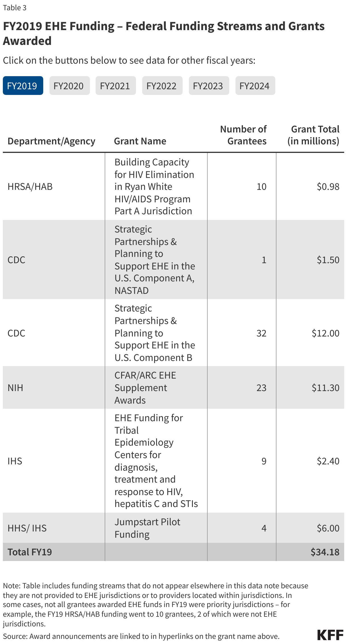Click the Total FY19 row label

(x=30, y=552)
